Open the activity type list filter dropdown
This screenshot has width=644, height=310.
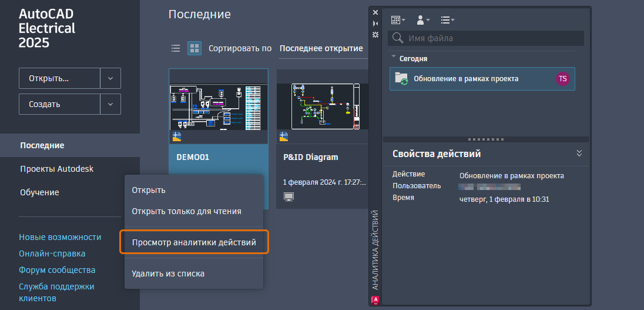[x=448, y=20]
